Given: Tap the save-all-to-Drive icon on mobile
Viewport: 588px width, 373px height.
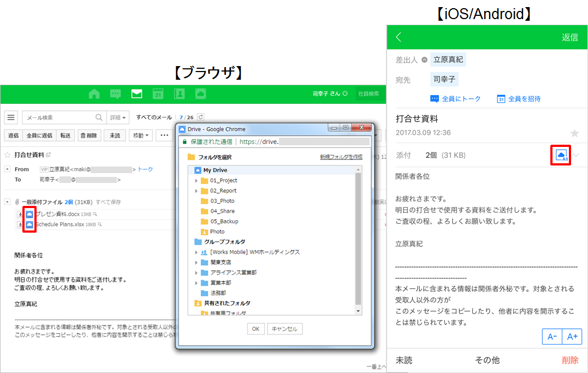Looking at the screenshot, I should point(561,156).
